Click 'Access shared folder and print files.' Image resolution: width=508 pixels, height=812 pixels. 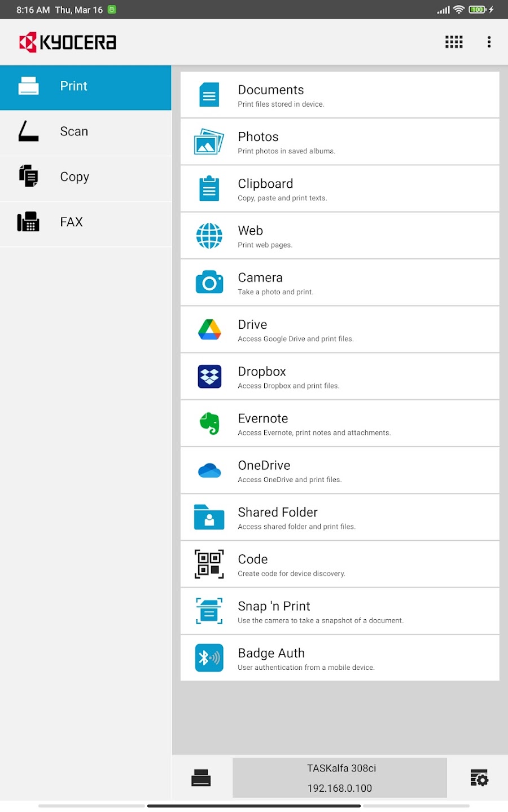click(x=297, y=527)
